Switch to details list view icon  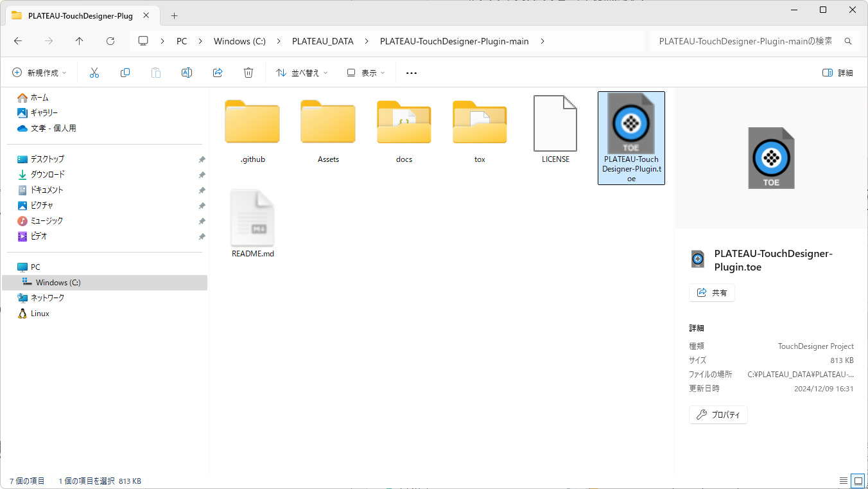(x=843, y=481)
